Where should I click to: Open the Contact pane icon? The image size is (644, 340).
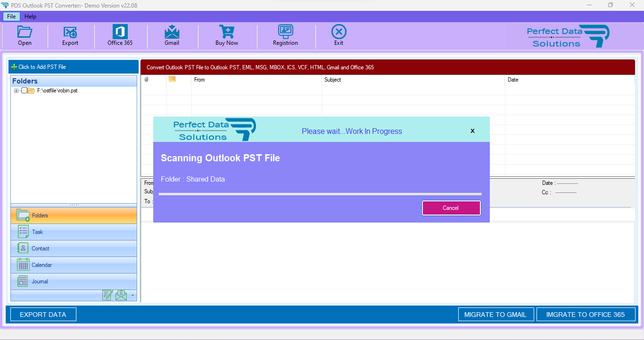click(x=23, y=248)
